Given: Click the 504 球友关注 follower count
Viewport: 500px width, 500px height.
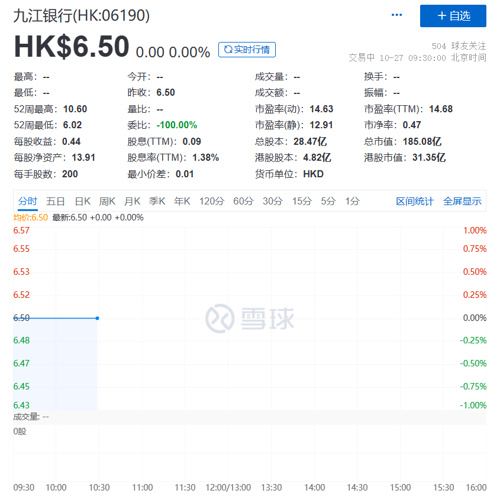Looking at the screenshot, I should [459, 46].
